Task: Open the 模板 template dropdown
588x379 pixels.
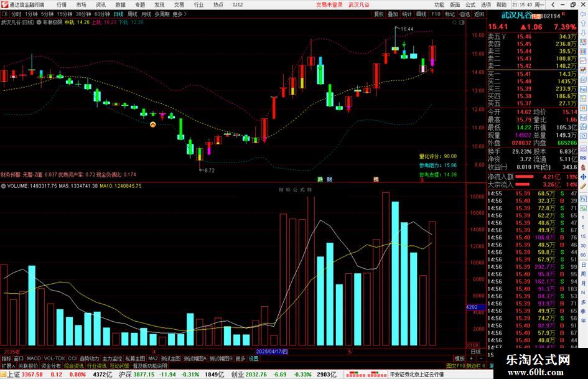Action: tap(459, 358)
